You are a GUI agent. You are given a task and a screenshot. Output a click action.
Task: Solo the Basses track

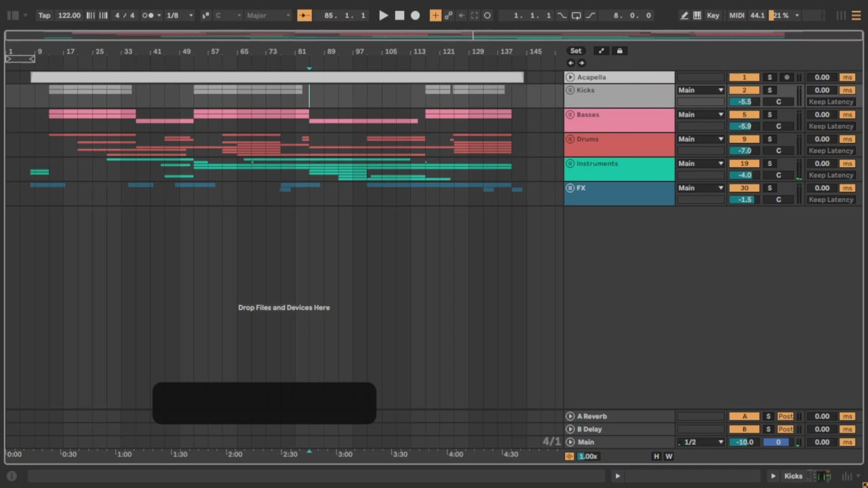769,115
